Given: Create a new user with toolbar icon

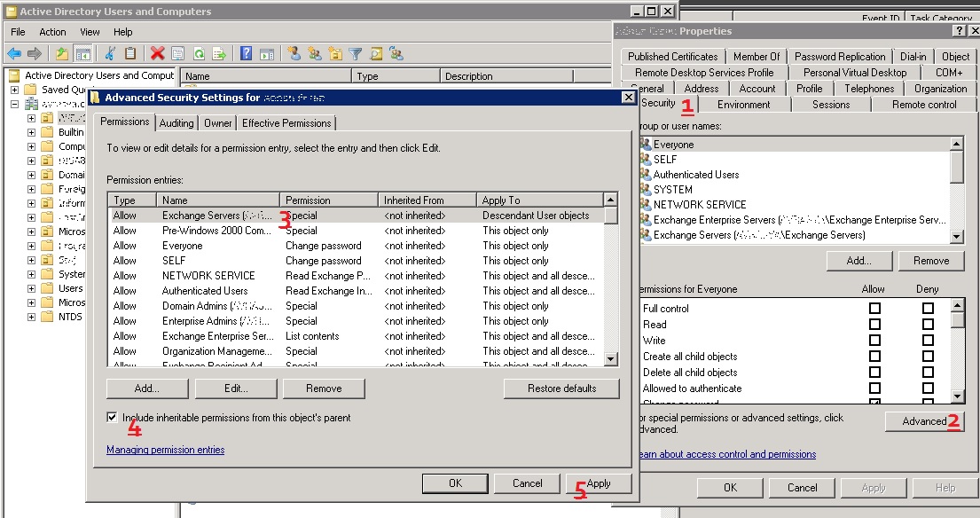Looking at the screenshot, I should click(x=294, y=54).
